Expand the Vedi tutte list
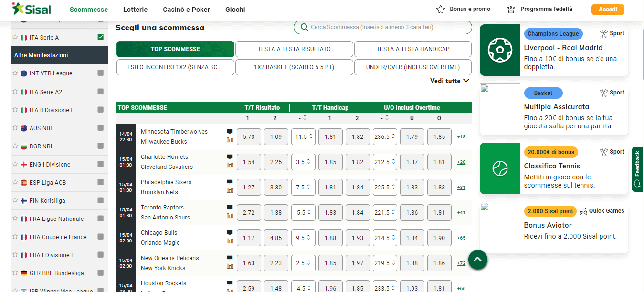644x292 pixels. pyautogui.click(x=450, y=81)
